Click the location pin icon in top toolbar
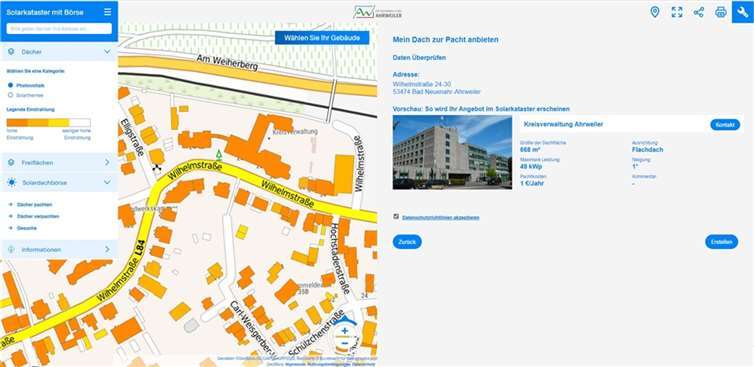This screenshot has width=754, height=367. coord(654,12)
